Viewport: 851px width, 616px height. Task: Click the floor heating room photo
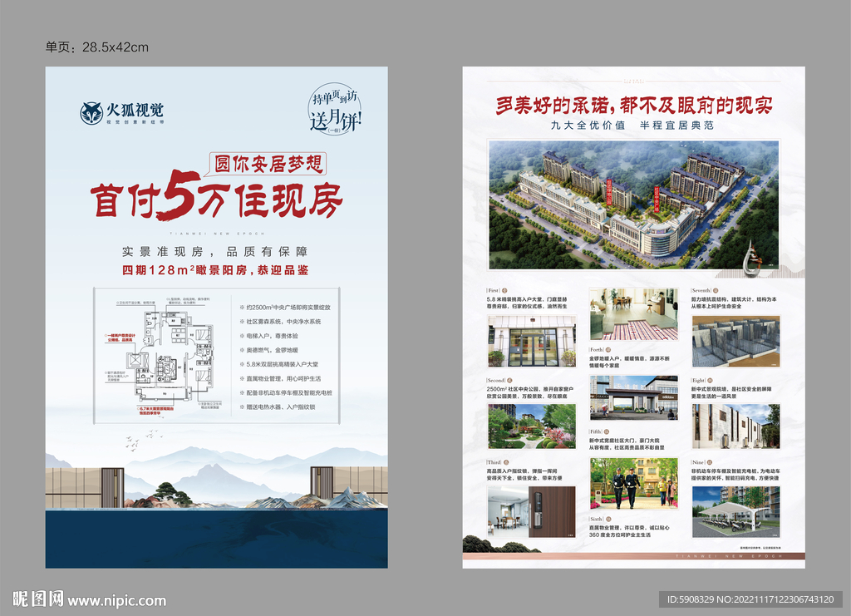pyautogui.click(x=634, y=314)
